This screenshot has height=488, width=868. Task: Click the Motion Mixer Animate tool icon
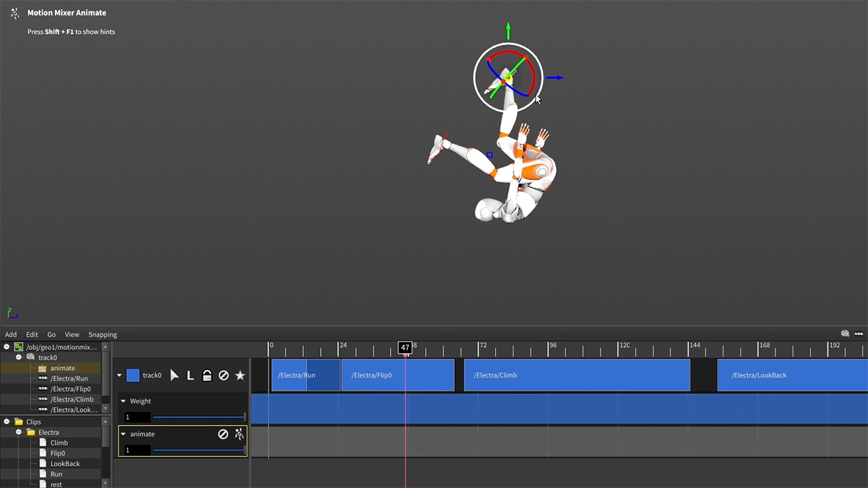tap(15, 13)
